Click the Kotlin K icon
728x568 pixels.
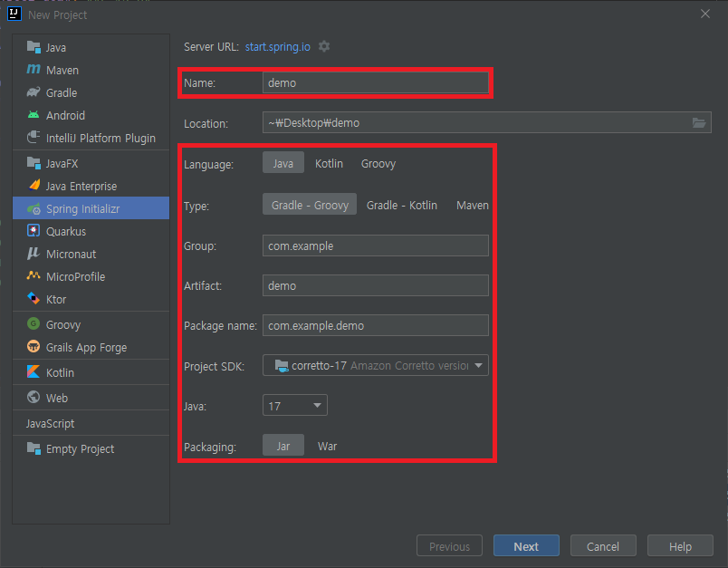pos(34,372)
